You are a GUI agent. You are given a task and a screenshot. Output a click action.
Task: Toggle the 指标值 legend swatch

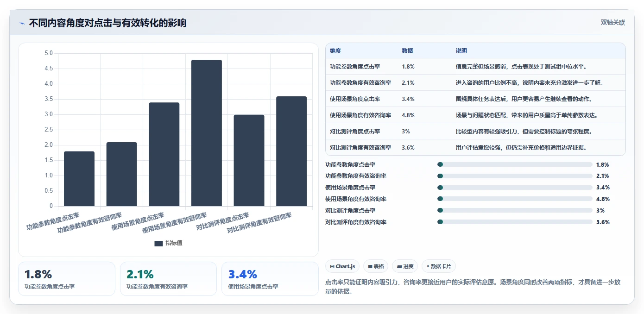click(x=158, y=243)
